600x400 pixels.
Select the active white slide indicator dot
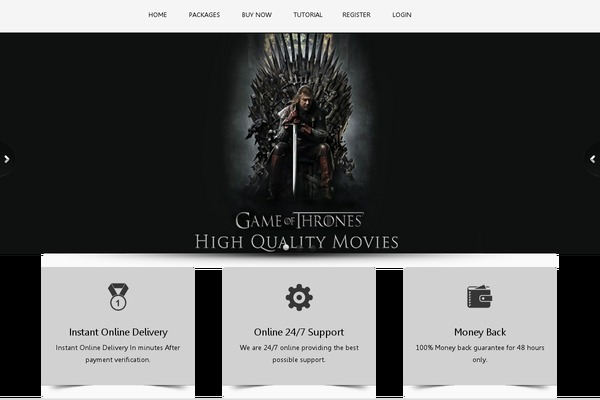285,247
